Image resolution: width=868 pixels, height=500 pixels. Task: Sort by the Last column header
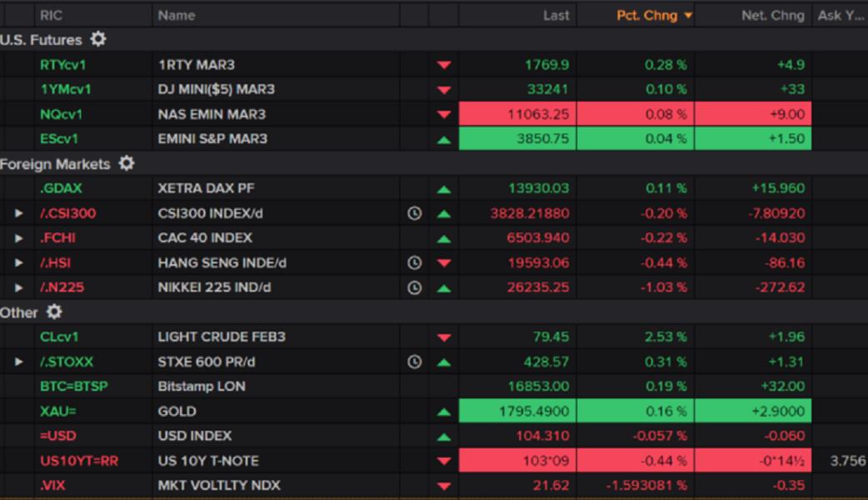(556, 15)
